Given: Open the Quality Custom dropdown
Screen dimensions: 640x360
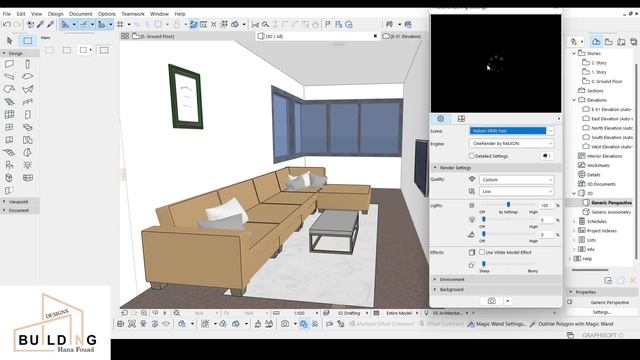Looking at the screenshot, I should click(516, 180).
